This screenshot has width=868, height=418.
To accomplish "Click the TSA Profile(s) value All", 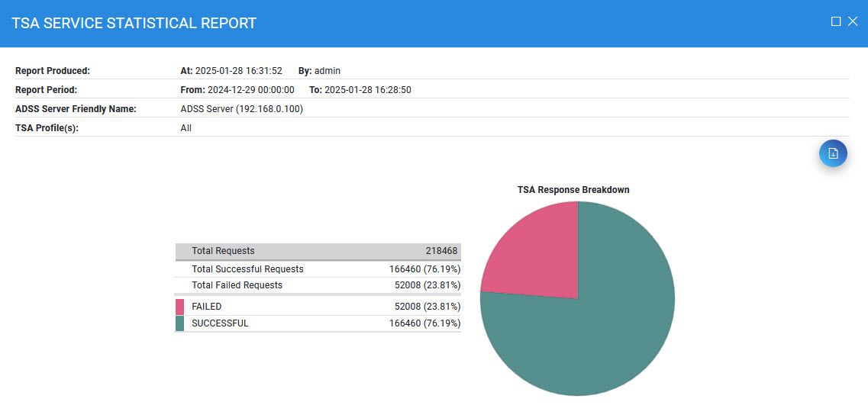I will tap(186, 128).
